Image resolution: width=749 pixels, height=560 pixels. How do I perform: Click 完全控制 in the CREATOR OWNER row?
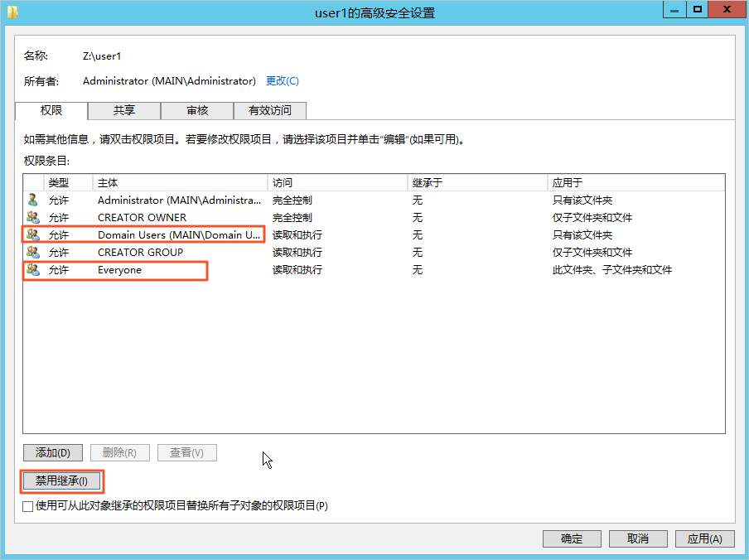click(292, 217)
